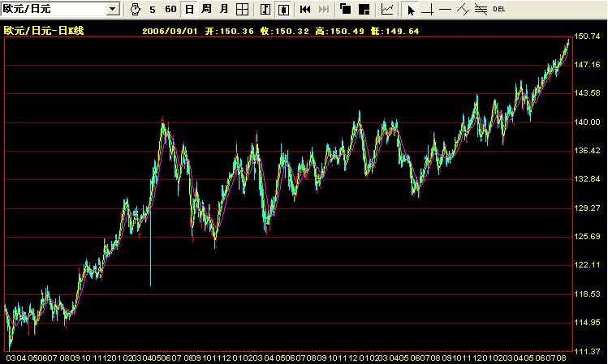This screenshot has height=364, width=608.
Task: Select the monthly (月) chart period
Action: pyautogui.click(x=224, y=9)
